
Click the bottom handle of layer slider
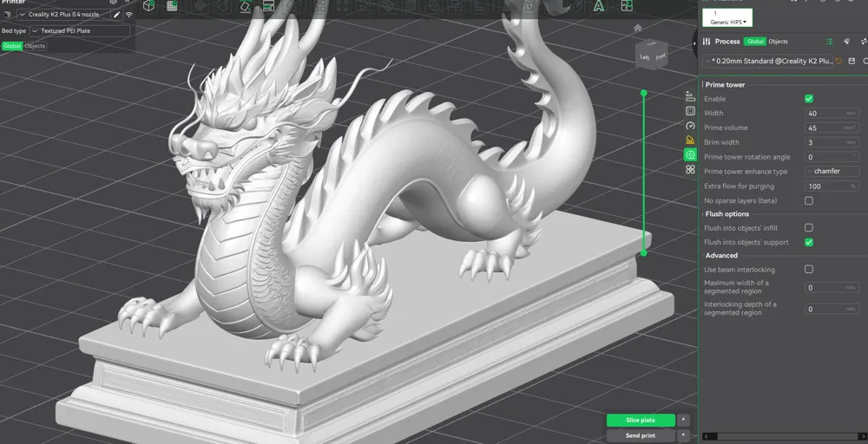point(644,252)
